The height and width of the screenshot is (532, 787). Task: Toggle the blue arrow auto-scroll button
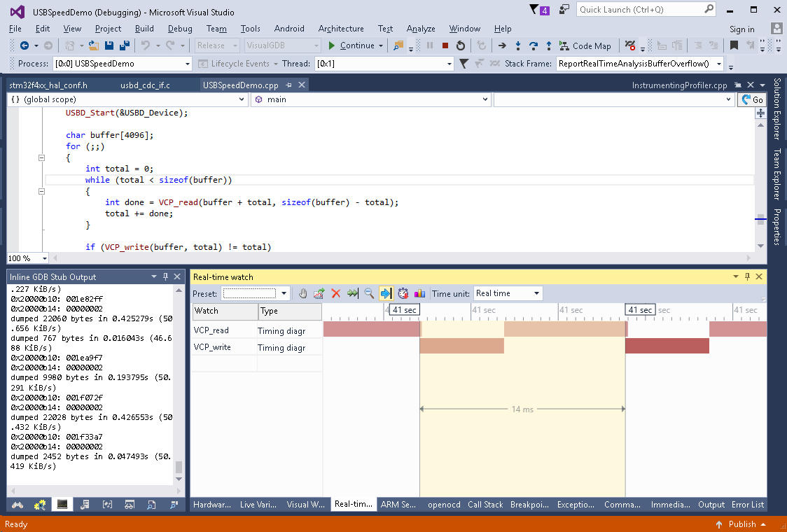(386, 293)
